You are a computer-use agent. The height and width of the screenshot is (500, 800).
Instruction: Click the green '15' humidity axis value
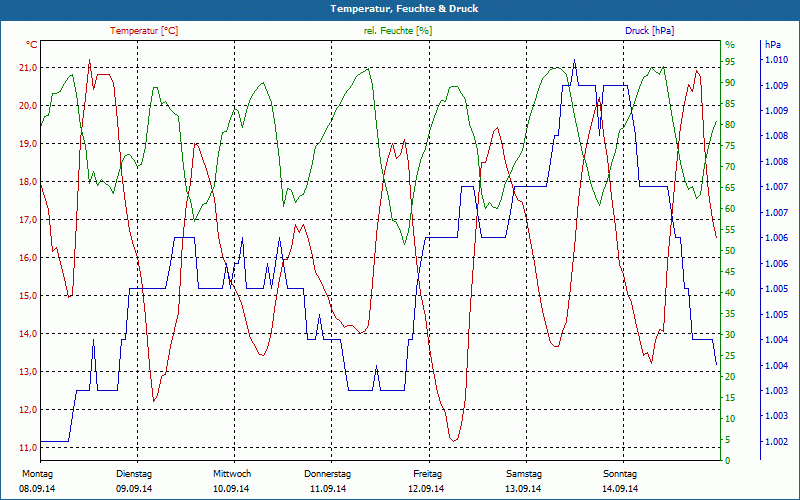pyautogui.click(x=730, y=398)
